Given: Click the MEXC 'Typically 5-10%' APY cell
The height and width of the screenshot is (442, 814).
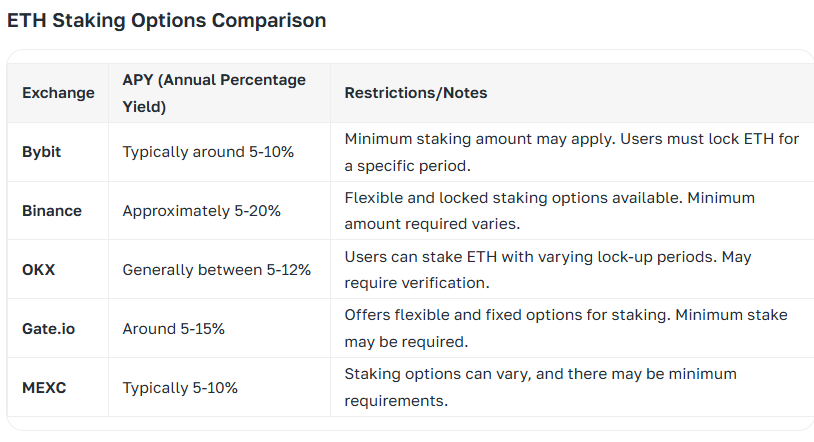Looking at the screenshot, I should [x=180, y=387].
